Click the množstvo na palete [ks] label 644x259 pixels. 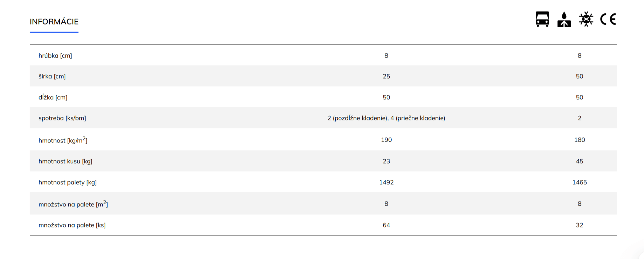coord(72,225)
